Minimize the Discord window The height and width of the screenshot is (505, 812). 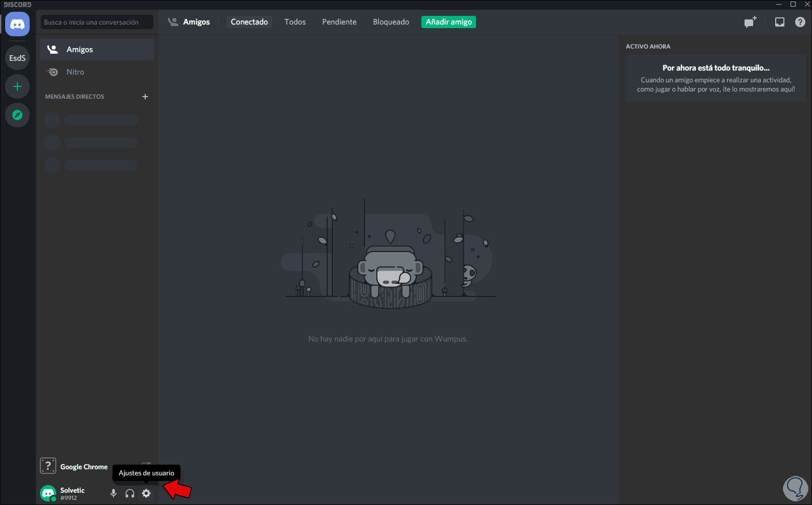coord(779,4)
